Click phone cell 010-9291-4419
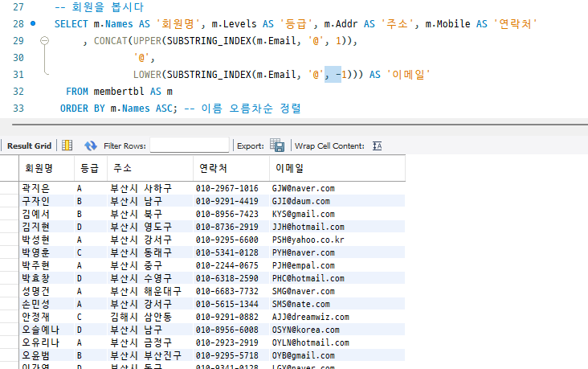 (231, 201)
